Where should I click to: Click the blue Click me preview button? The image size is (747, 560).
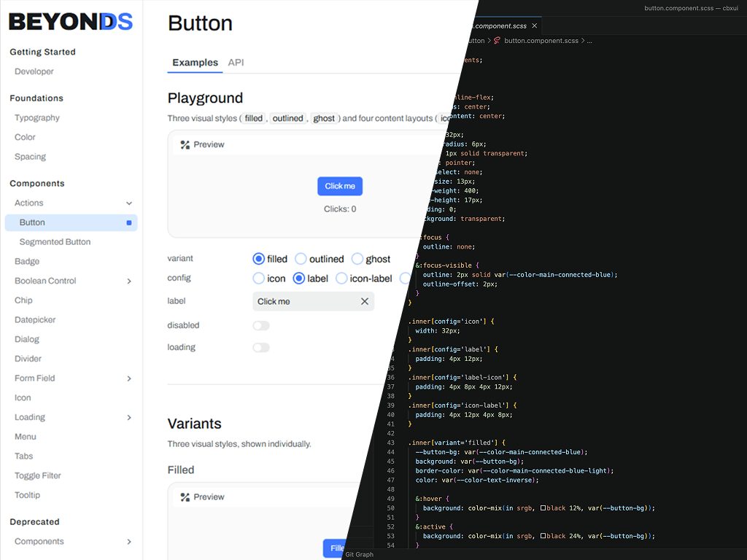click(x=340, y=186)
